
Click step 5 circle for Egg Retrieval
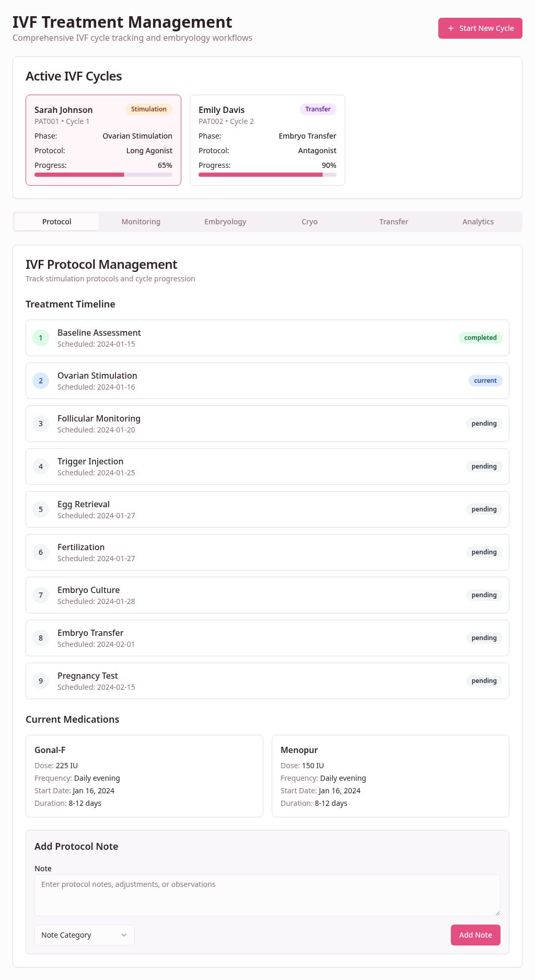pyautogui.click(x=41, y=509)
